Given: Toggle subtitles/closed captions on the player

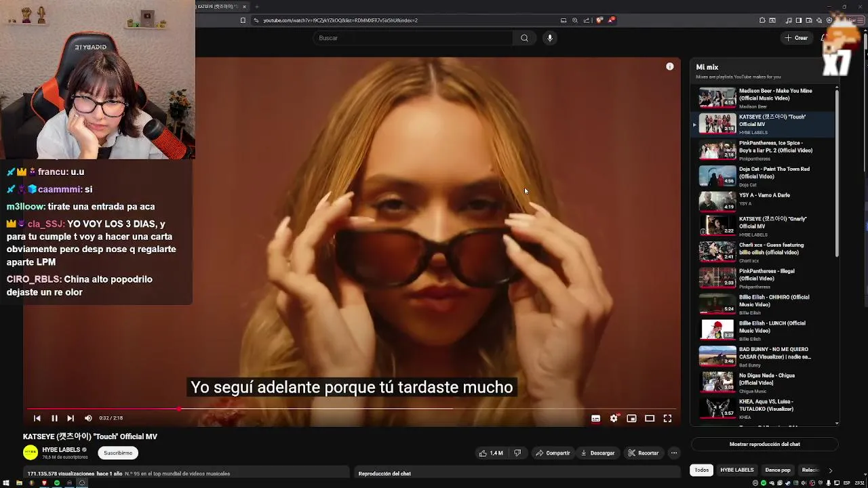Looking at the screenshot, I should coord(595,418).
